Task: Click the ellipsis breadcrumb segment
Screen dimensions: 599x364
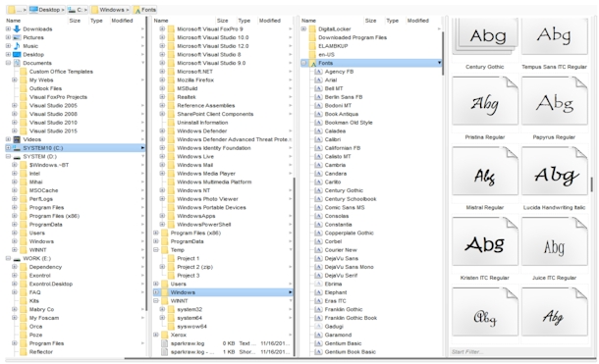Action: coord(17,10)
